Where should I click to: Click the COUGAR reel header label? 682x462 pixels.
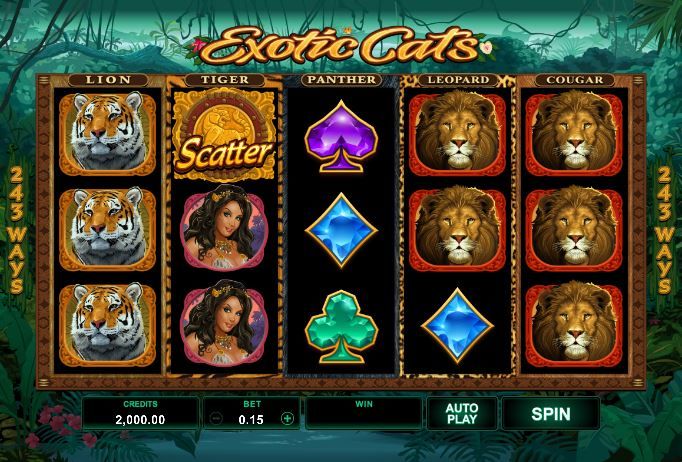(x=575, y=80)
